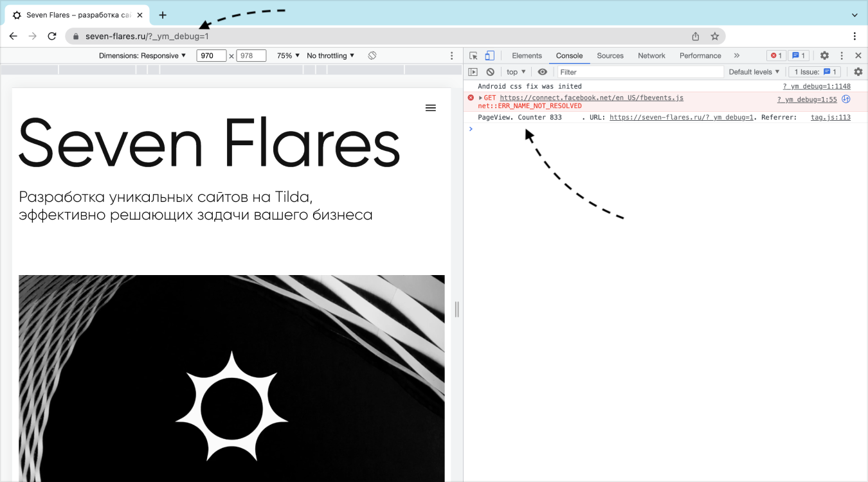
Task: Switch to the Performance tab
Action: point(700,56)
